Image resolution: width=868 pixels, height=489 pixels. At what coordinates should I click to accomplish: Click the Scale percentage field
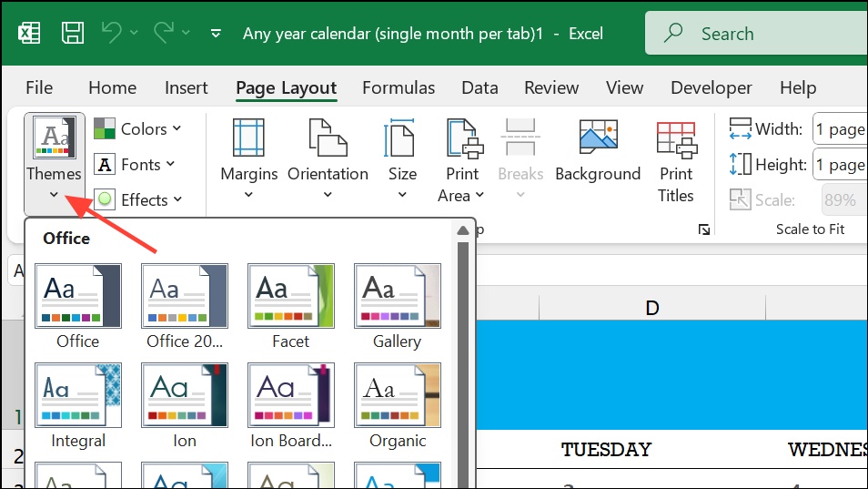[x=843, y=200]
